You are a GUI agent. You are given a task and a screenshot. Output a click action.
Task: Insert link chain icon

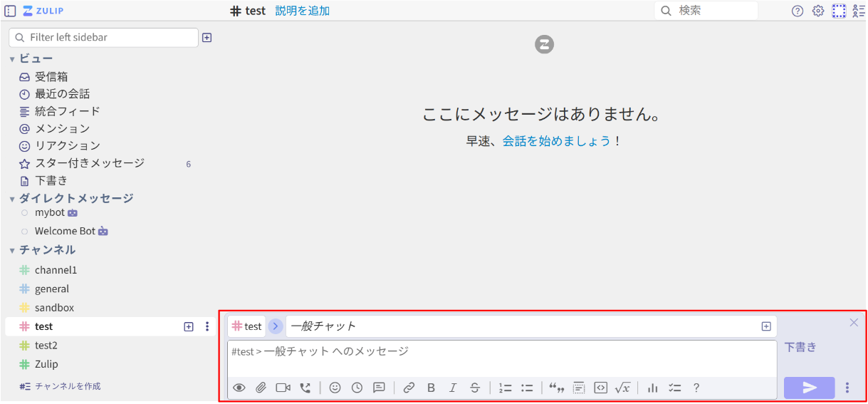pyautogui.click(x=409, y=388)
